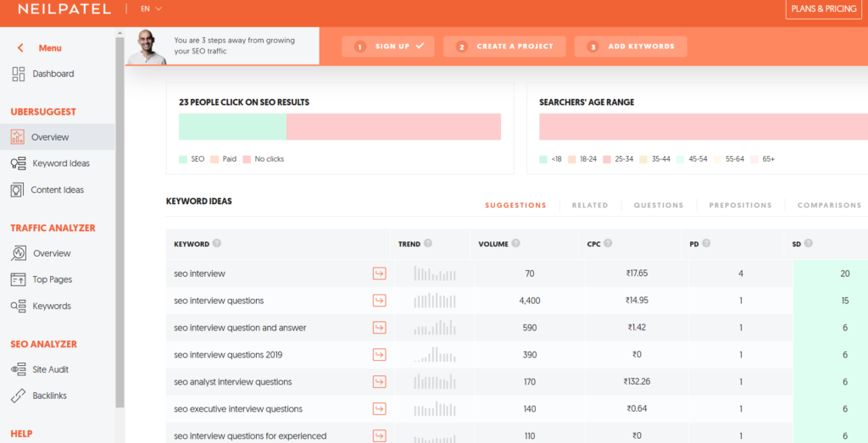Switch to the COMPARISONS tab
The width and height of the screenshot is (868, 443).
tap(829, 205)
